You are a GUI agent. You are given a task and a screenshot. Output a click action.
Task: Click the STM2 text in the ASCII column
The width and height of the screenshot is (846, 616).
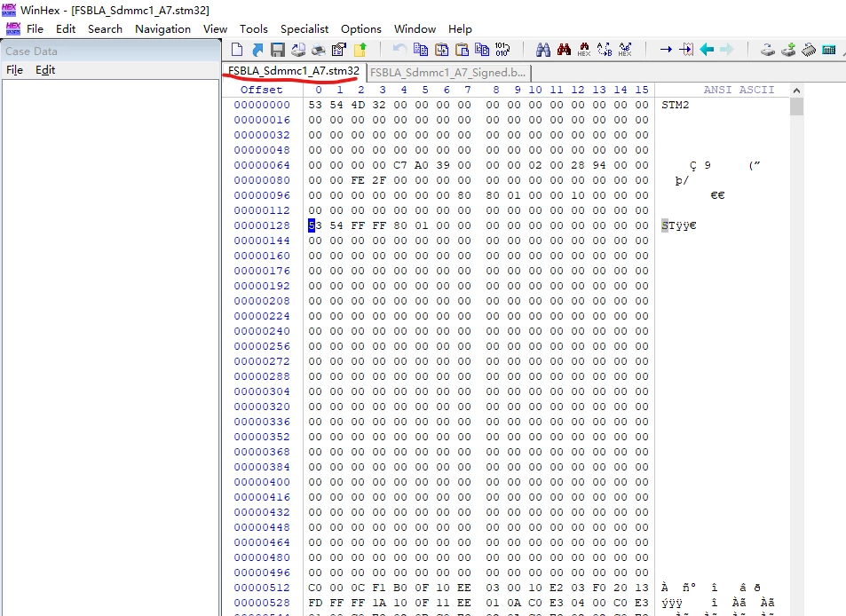pos(676,105)
